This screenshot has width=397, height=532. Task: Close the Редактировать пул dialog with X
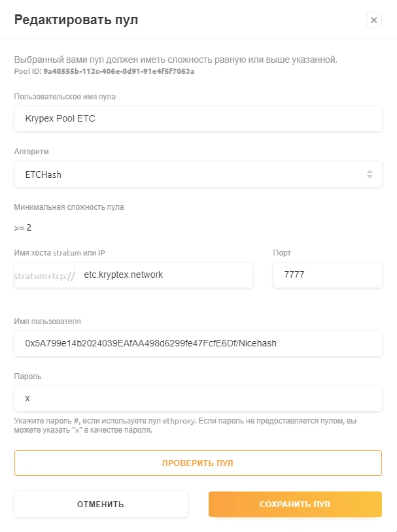pyautogui.click(x=373, y=20)
